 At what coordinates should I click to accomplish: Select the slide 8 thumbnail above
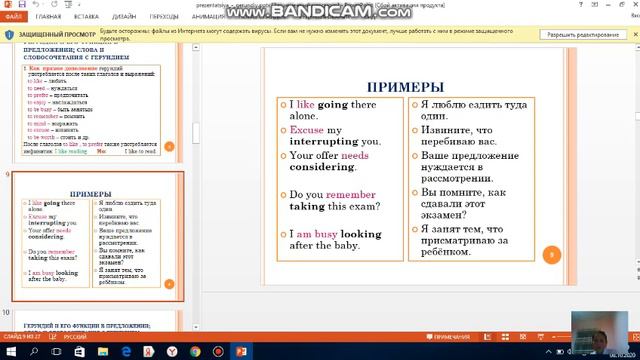coord(98,102)
